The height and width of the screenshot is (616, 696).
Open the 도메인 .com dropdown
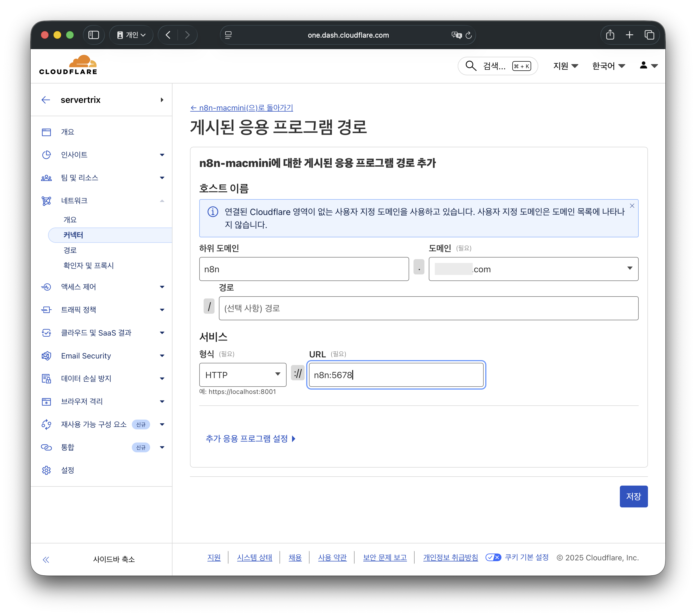tap(533, 269)
